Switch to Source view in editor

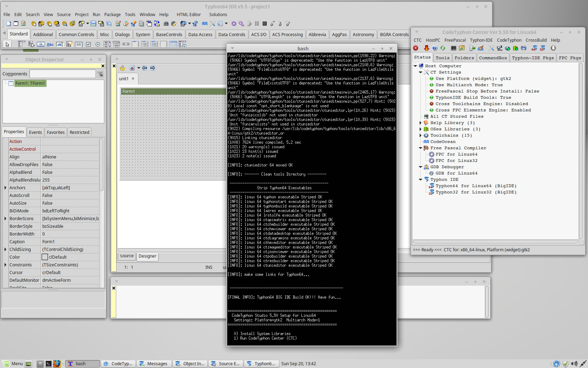[127, 256]
